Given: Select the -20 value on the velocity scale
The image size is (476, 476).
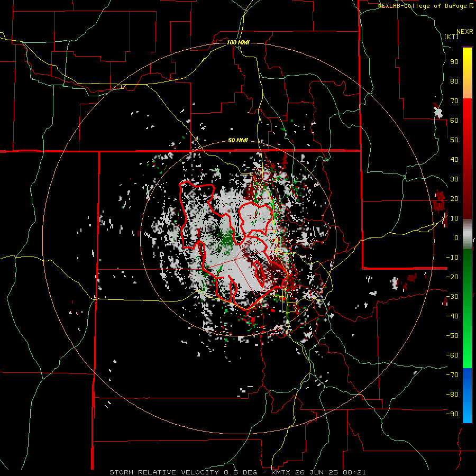Looking at the screenshot, I should point(452,277).
